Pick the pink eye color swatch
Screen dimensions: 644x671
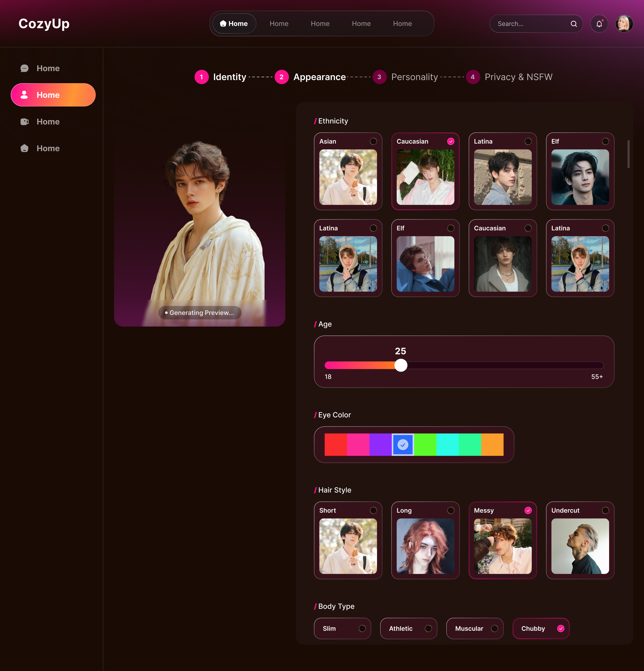[358, 445]
